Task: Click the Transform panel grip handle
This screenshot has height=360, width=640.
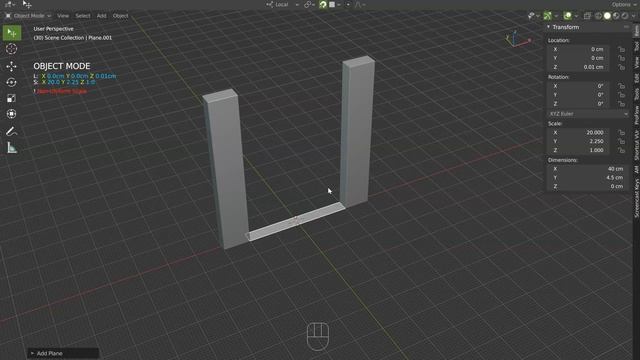Action: pyautogui.click(x=626, y=27)
